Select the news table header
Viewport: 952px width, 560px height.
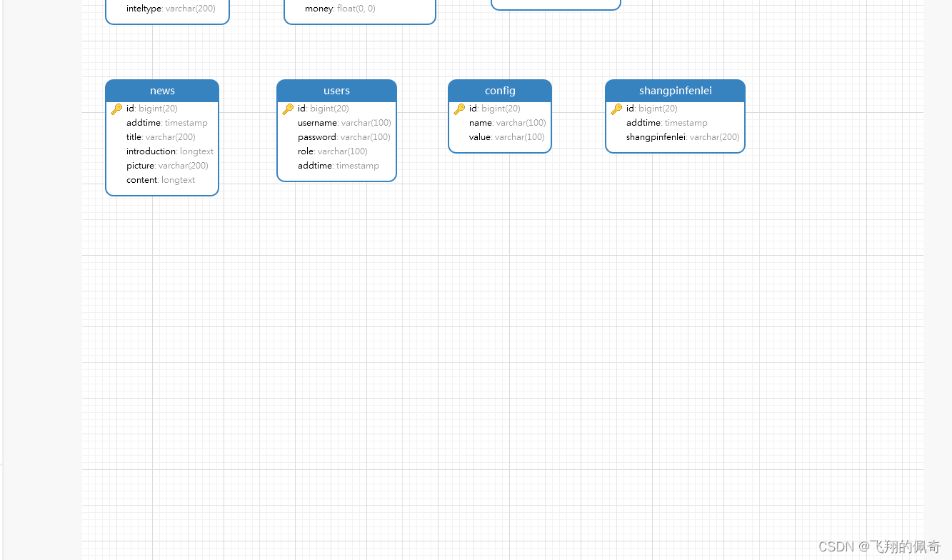click(x=162, y=91)
